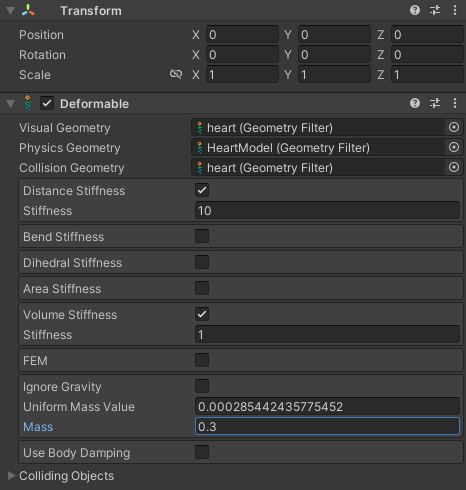This screenshot has height=490, width=466.
Task: Click the Position X field
Action: point(242,34)
